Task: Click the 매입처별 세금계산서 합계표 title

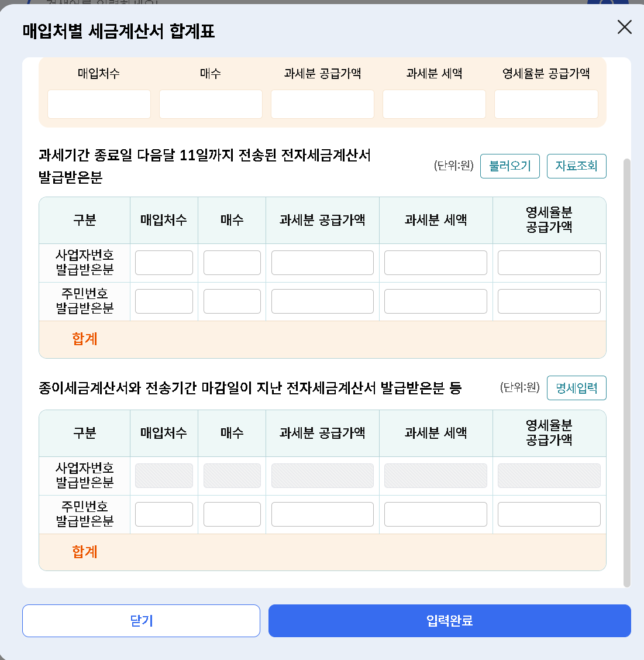Action: (119, 31)
